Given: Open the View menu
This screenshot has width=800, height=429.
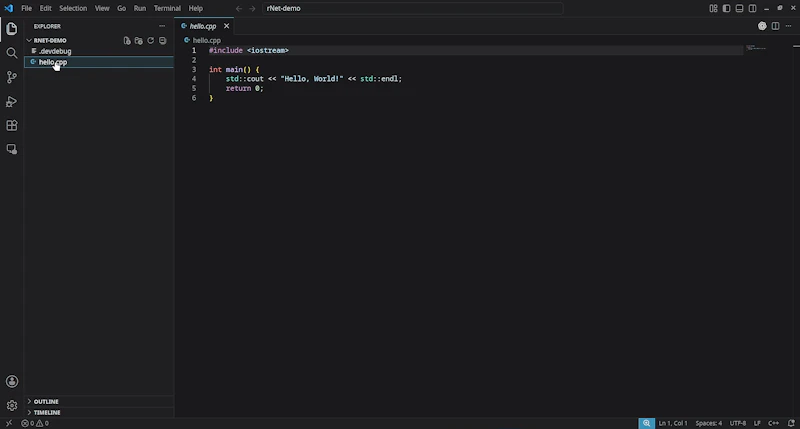Looking at the screenshot, I should [102, 8].
